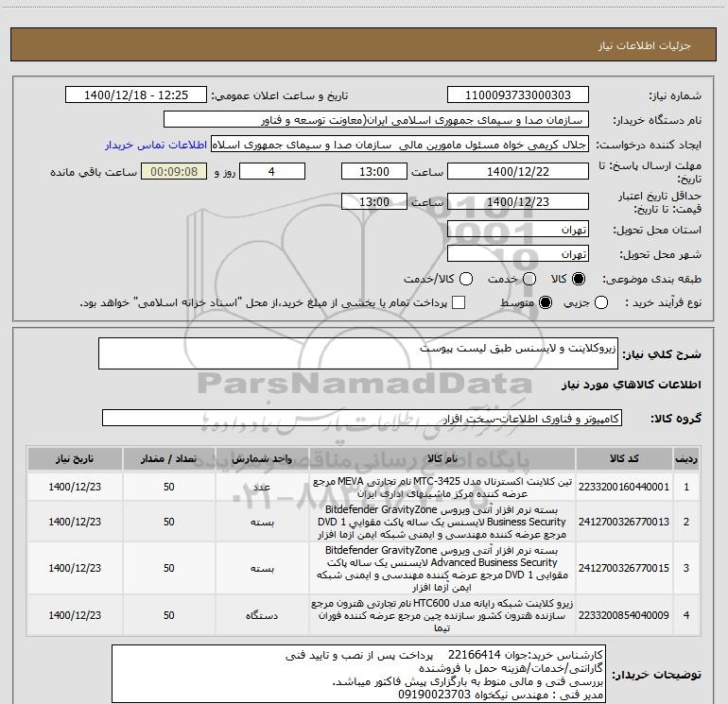This screenshot has width=728, height=704.
Task: Click the announcement date field 1400/12/18 - 12:25
Action: (136, 95)
